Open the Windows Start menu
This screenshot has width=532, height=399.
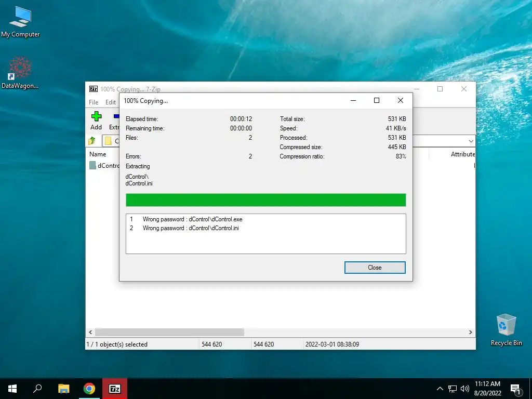[x=12, y=389]
